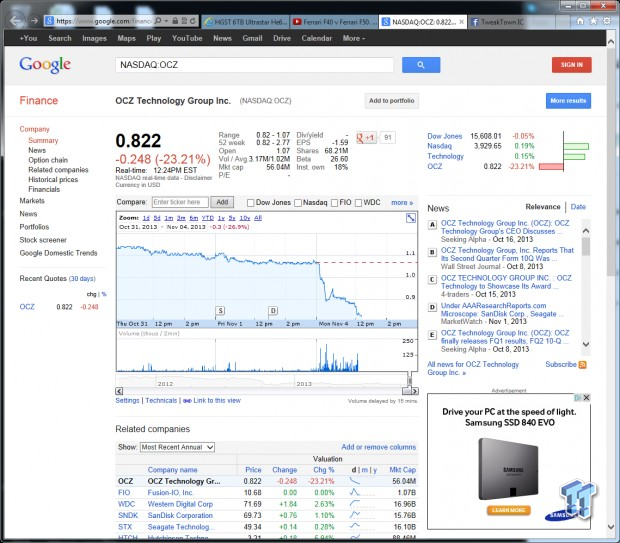Image resolution: width=620 pixels, height=543 pixels.
Task: Click the RSS Subscribe feed icon
Action: click(x=582, y=365)
